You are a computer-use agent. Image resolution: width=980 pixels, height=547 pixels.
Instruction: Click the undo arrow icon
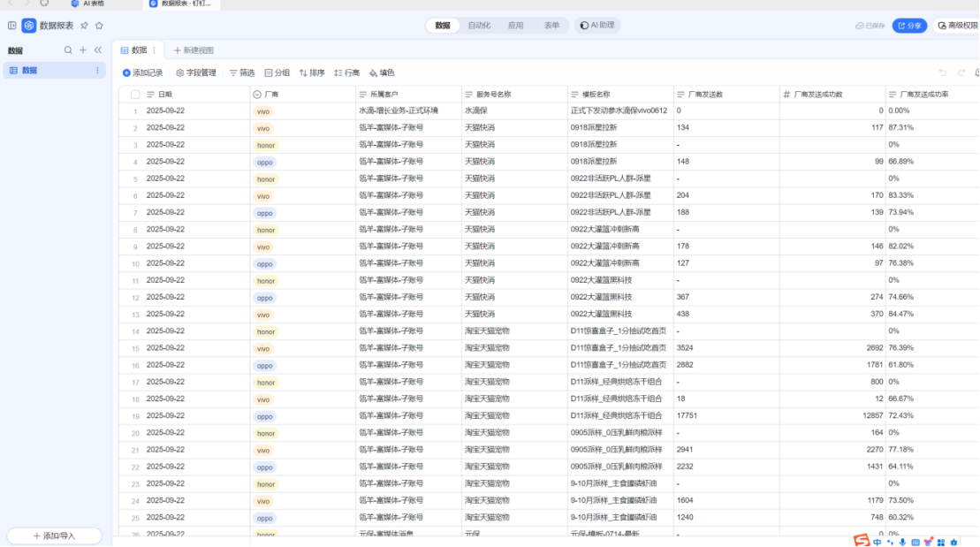[x=943, y=72]
